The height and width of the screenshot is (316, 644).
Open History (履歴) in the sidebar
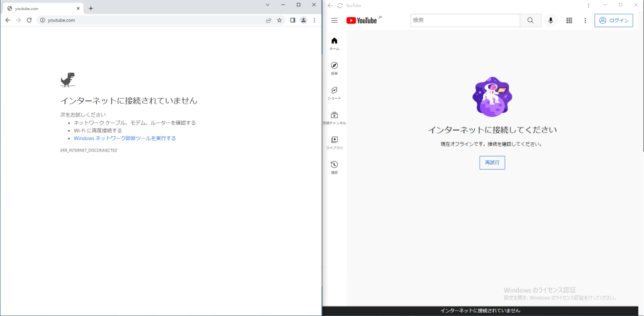pos(334,167)
